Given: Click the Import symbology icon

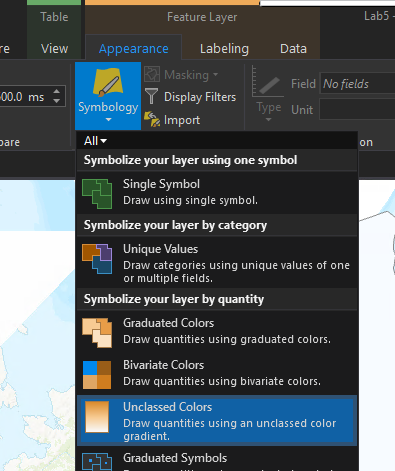Looking at the screenshot, I should pos(152,119).
